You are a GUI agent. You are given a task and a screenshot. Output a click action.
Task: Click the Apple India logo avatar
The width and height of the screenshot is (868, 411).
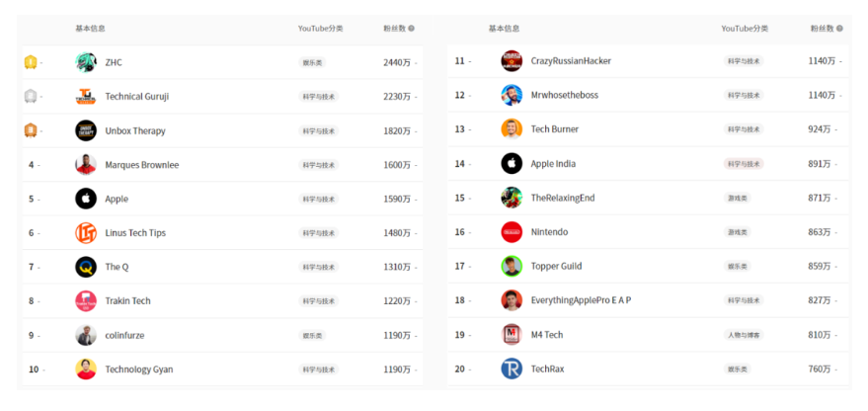tap(512, 163)
